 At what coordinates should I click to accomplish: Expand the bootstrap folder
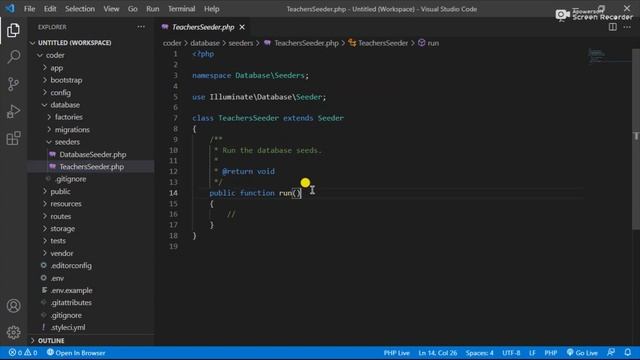[x=91, y=80]
